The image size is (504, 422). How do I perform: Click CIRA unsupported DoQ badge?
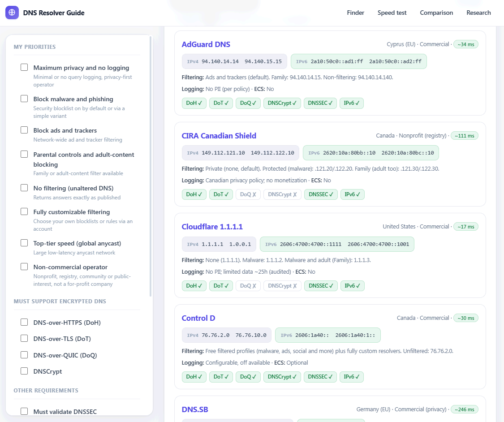point(248,194)
